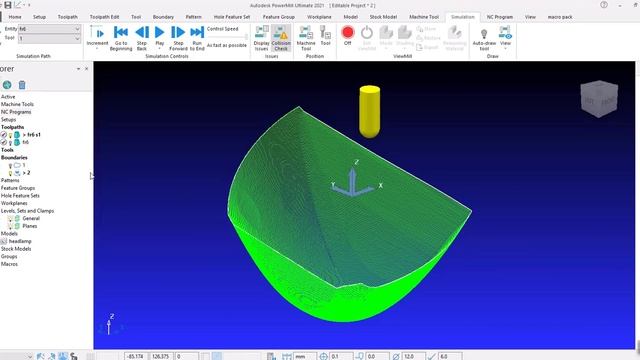Click the headlamp model icon
Viewport: 640px width, 360px height.
click(4, 242)
